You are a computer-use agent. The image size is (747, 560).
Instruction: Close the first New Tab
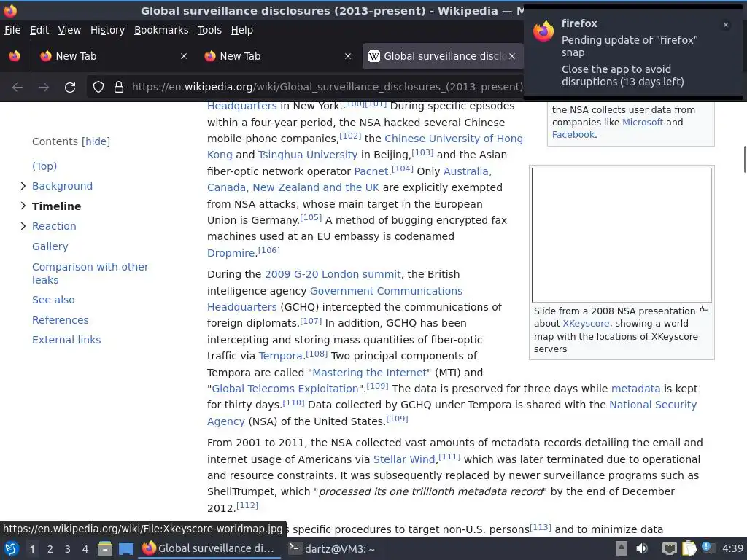(183, 56)
